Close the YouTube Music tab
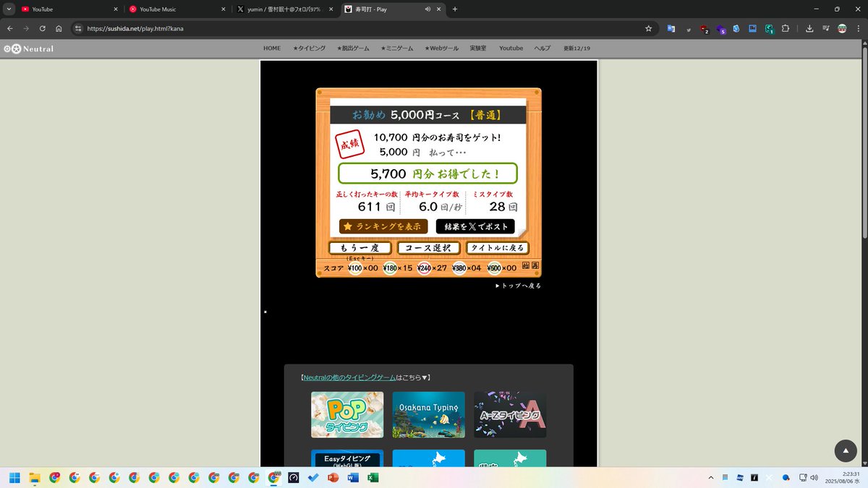This screenshot has height=488, width=868. 223,9
